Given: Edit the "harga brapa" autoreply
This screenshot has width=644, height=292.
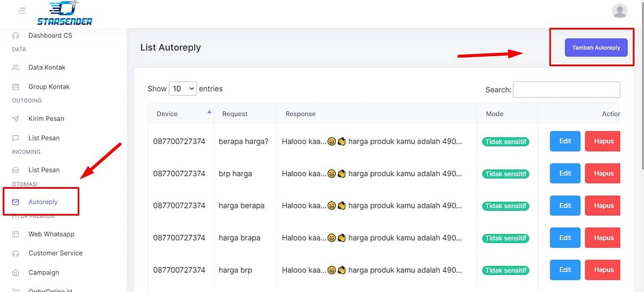Looking at the screenshot, I should (565, 238).
